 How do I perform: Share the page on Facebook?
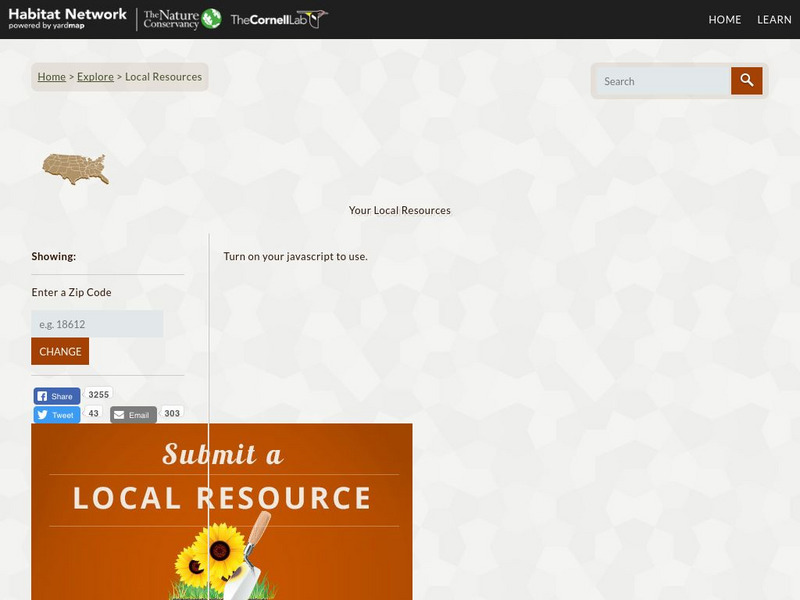(x=56, y=395)
